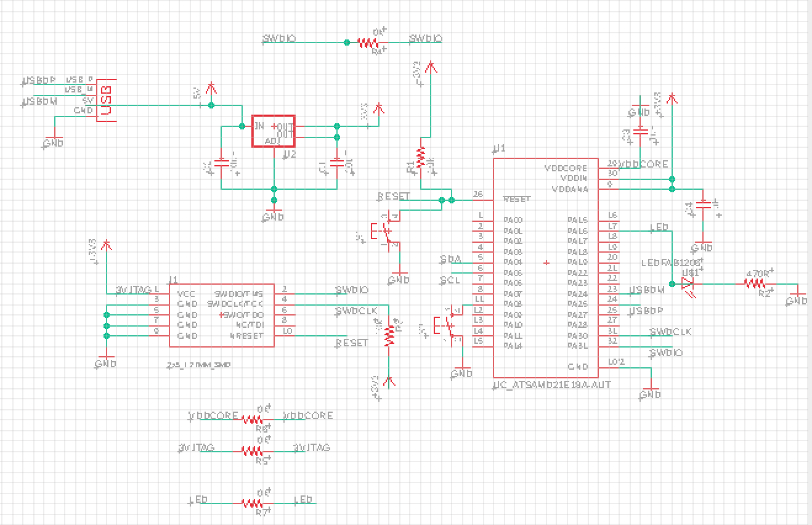Select capacitor C3 near the VDDCORE net
The image size is (812, 525).
coord(641,131)
